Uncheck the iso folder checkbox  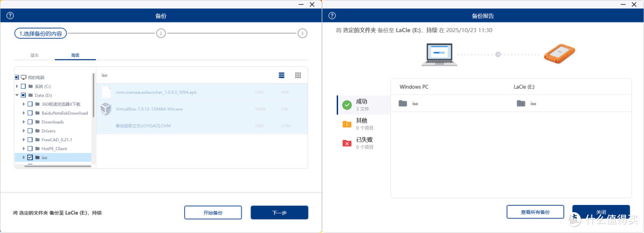pyautogui.click(x=30, y=157)
